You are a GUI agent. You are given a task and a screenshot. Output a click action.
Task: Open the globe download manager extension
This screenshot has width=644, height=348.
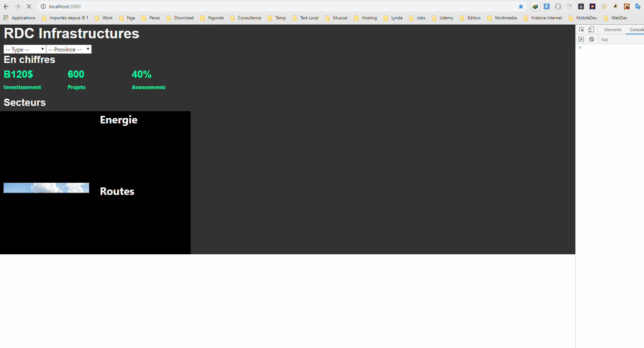tap(535, 6)
